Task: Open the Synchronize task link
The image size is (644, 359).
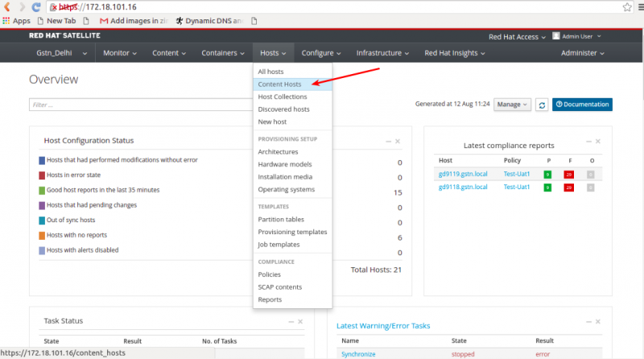Action: (x=358, y=354)
